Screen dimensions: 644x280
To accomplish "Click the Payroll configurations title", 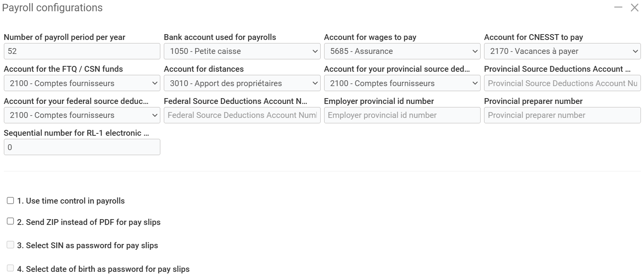I will pyautogui.click(x=52, y=8).
